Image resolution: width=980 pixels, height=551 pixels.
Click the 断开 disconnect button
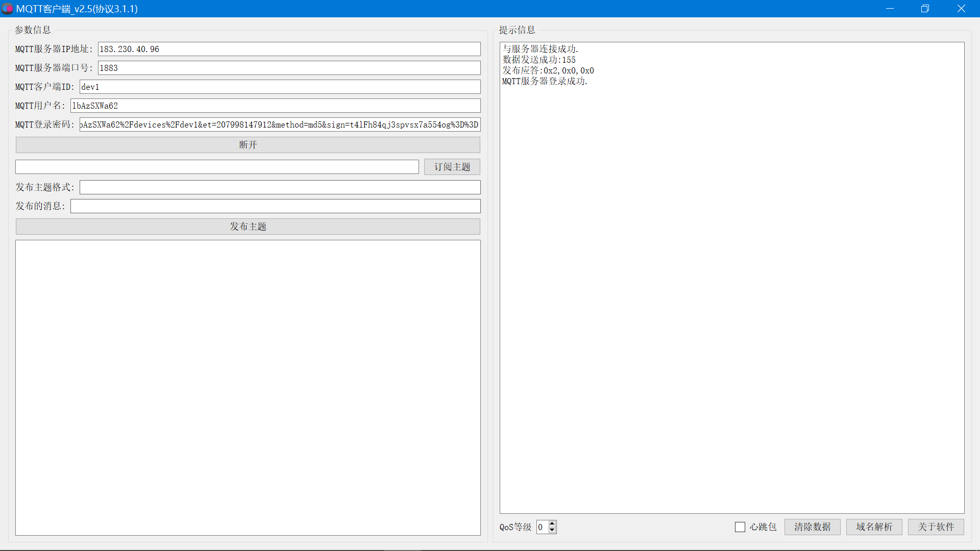coord(248,145)
